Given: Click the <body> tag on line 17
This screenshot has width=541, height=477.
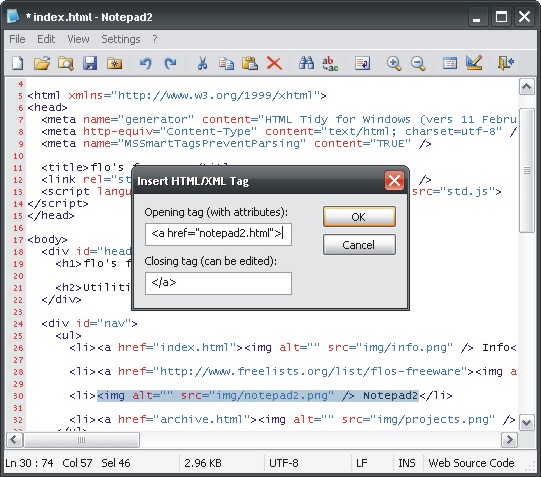Looking at the screenshot, I should (47, 239).
